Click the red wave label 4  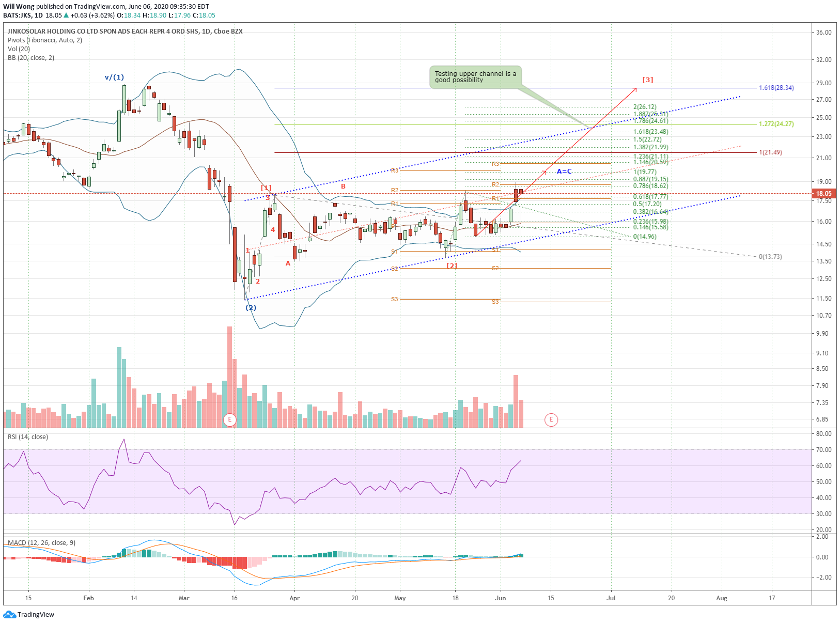(x=273, y=229)
